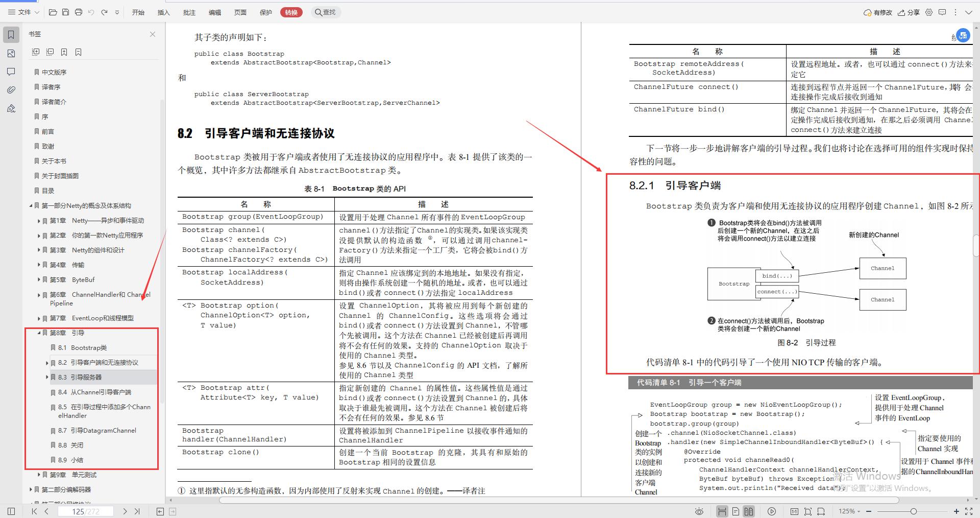The image size is (980, 518).
Task: Click the undo icon in the toolbar
Action: (x=91, y=12)
